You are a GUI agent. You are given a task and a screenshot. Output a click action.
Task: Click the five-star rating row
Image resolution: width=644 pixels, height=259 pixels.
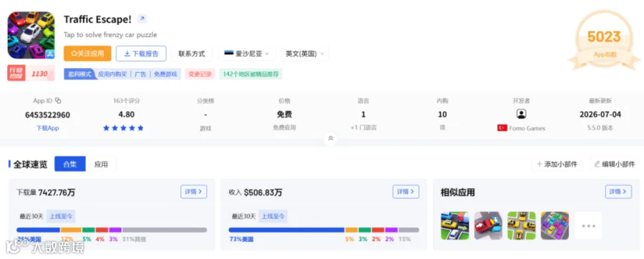pyautogui.click(x=123, y=128)
